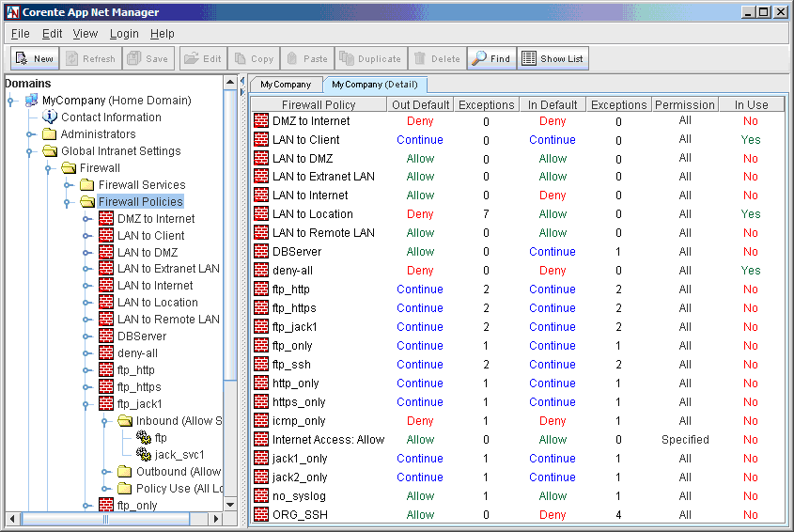The image size is (794, 532).
Task: Select the jack2_only table row
Action: pyautogui.click(x=518, y=477)
